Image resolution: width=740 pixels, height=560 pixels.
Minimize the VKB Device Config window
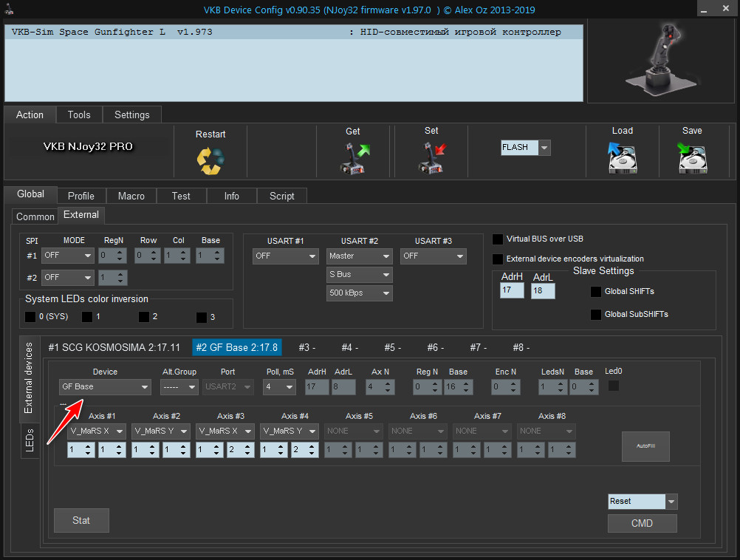click(x=704, y=9)
